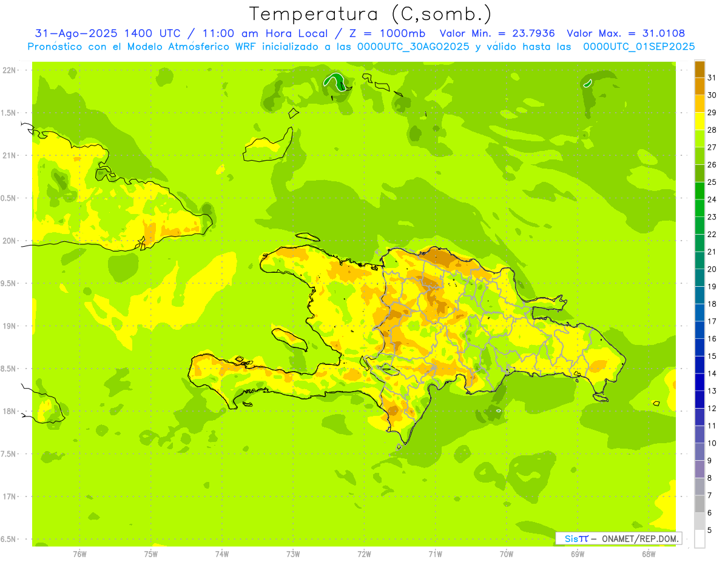
Task: Click the '18N' latitude axis label
Action: point(9,412)
